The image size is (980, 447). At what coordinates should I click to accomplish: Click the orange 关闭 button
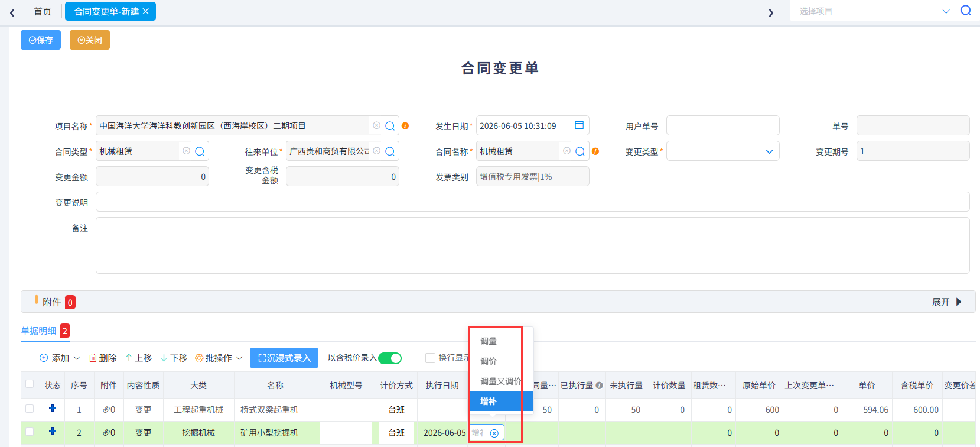[x=90, y=40]
